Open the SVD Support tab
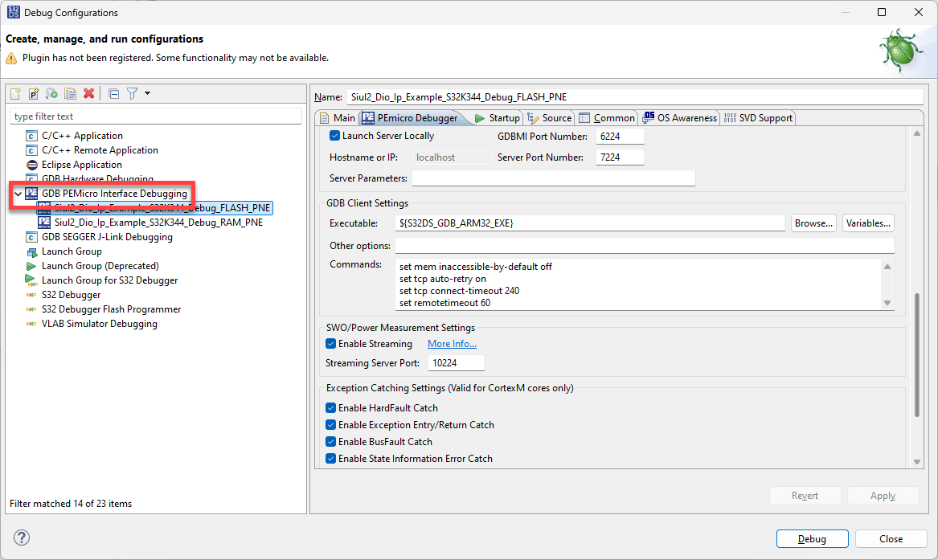 point(758,118)
